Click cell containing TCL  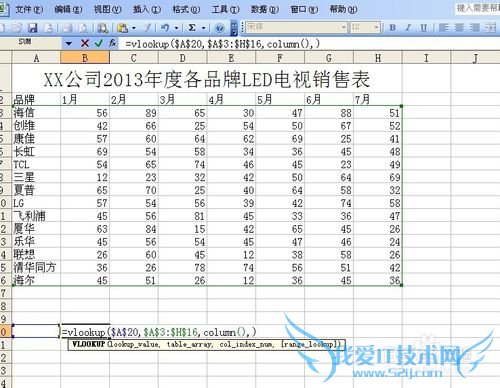point(36,164)
